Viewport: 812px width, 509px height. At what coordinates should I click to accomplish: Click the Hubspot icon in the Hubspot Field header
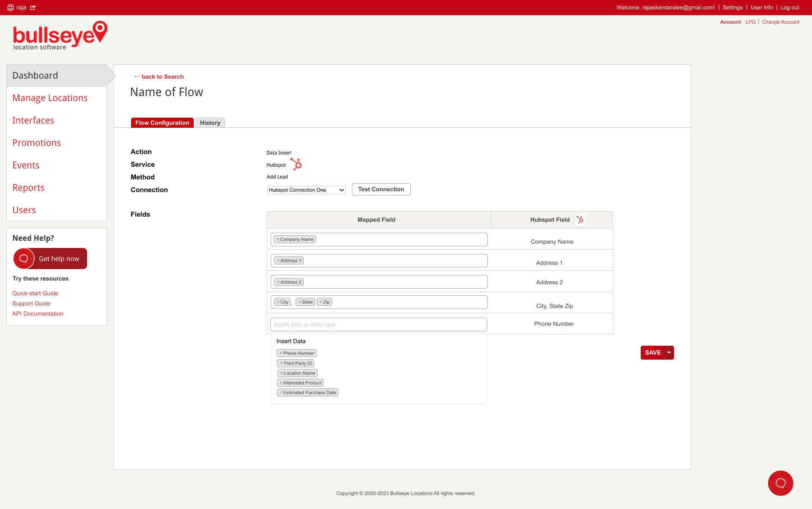click(580, 220)
